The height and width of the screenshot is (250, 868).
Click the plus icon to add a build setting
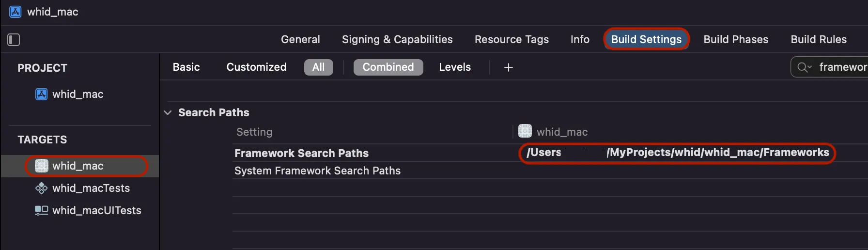[509, 67]
